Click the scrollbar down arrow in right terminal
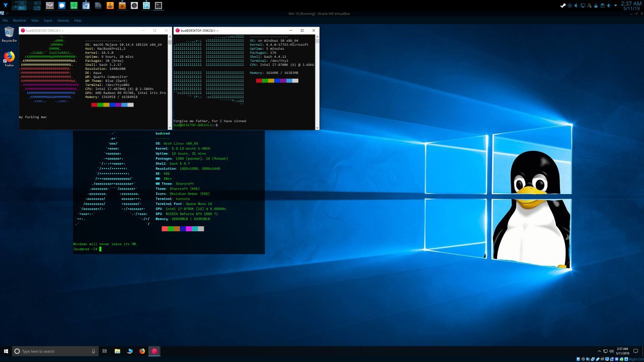 317,127
